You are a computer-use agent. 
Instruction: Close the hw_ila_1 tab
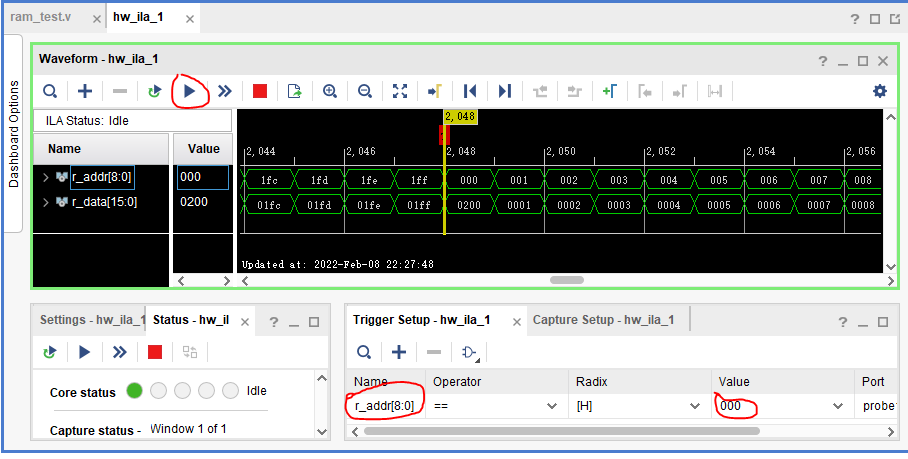(x=189, y=19)
